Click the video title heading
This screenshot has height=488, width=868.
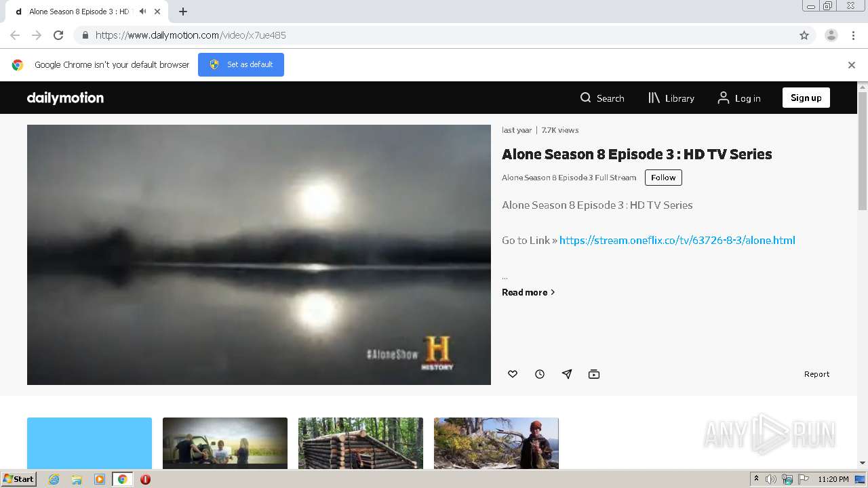pos(637,154)
